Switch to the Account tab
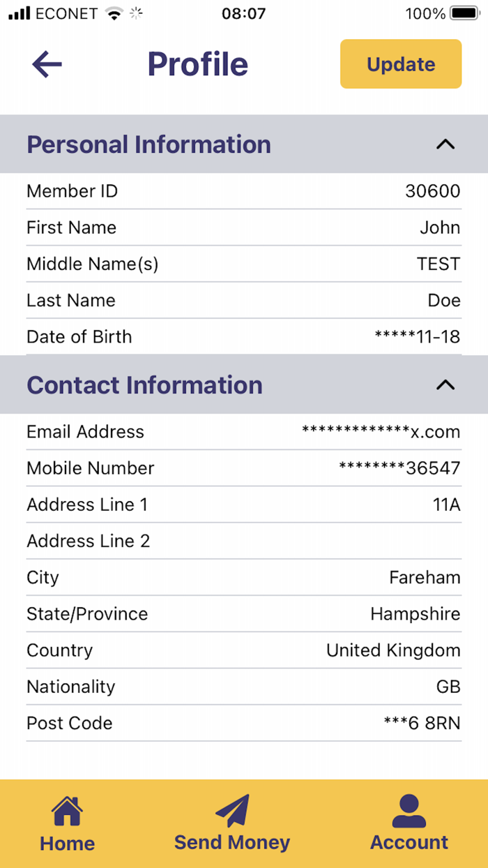 (409, 823)
